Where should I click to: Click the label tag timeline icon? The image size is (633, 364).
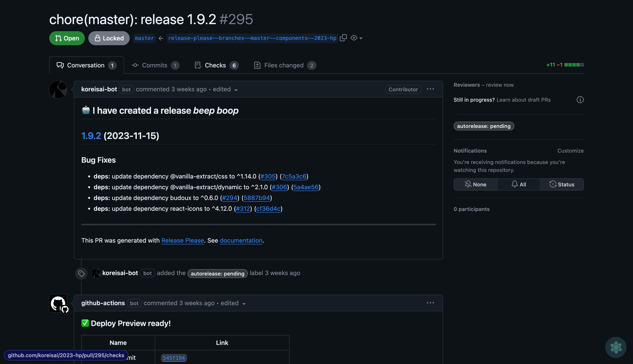tap(81, 274)
